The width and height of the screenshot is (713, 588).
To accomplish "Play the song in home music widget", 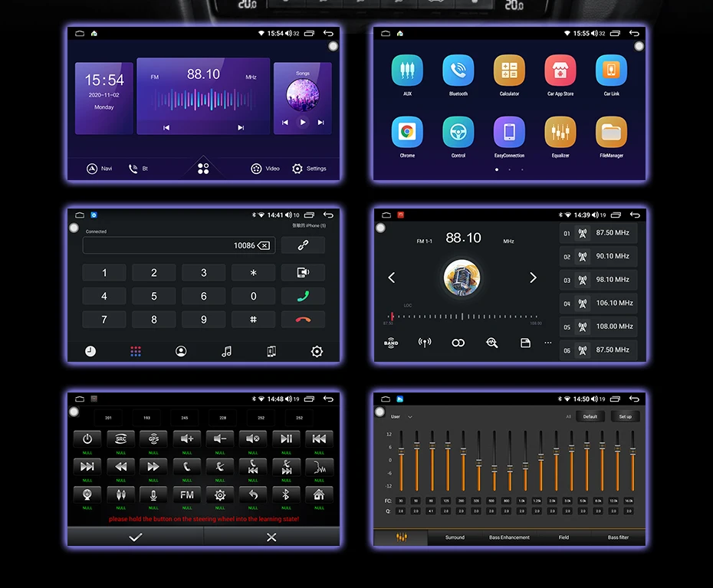I will (x=303, y=123).
